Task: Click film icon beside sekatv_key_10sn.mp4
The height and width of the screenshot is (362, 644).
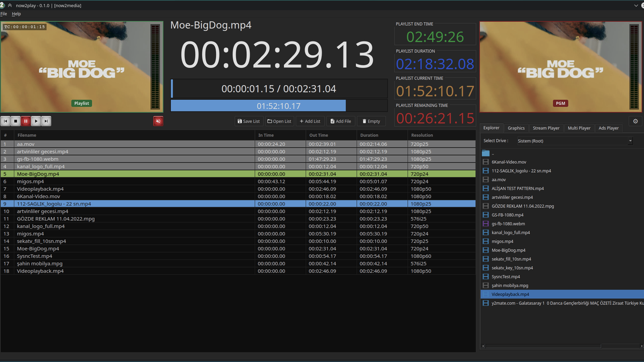Action: tap(486, 268)
